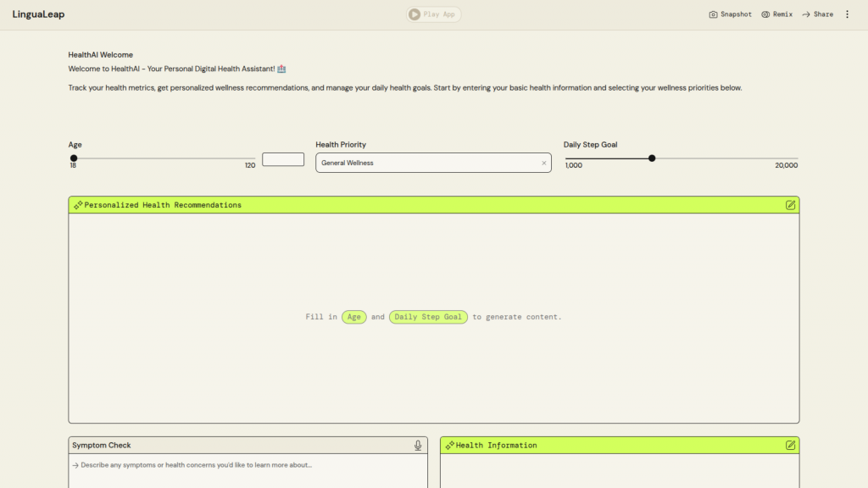
Task: Open the Health Priority dropdown
Action: [x=428, y=163]
